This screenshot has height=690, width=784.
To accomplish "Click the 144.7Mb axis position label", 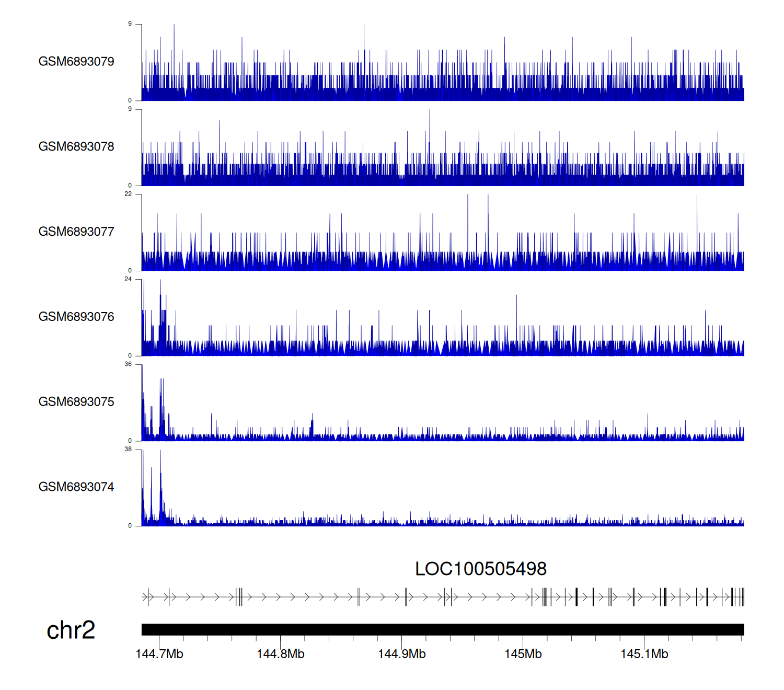I will point(159,654).
